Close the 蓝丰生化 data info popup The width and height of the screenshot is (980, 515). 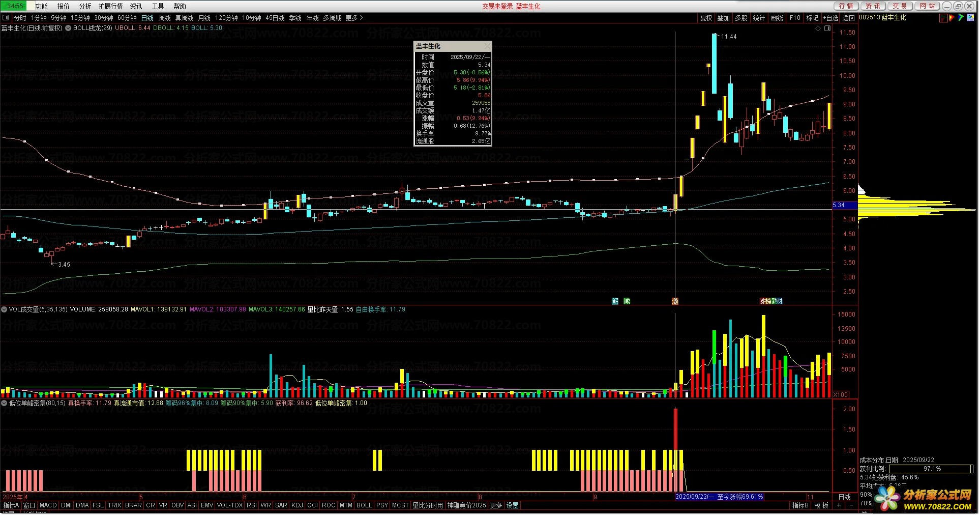pos(487,46)
